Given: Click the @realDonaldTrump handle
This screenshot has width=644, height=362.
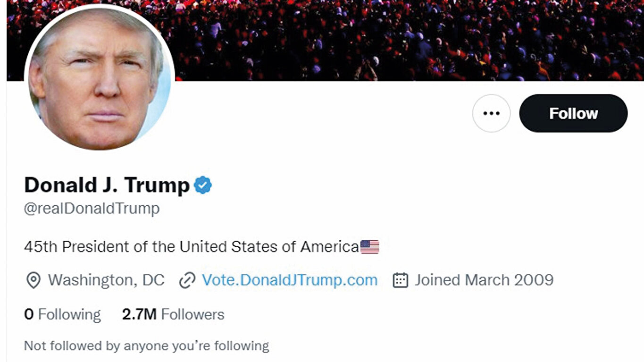Looking at the screenshot, I should pyautogui.click(x=92, y=208).
